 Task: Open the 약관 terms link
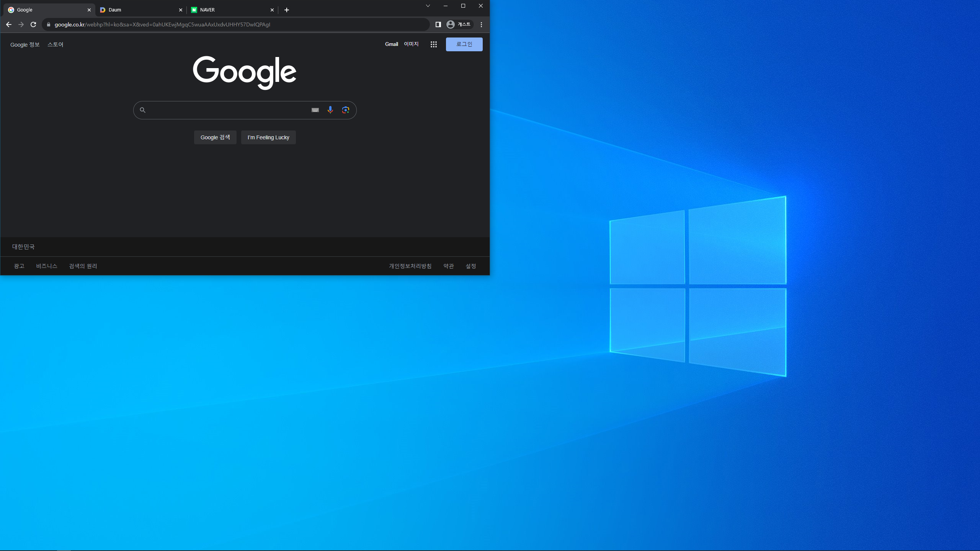tap(449, 266)
